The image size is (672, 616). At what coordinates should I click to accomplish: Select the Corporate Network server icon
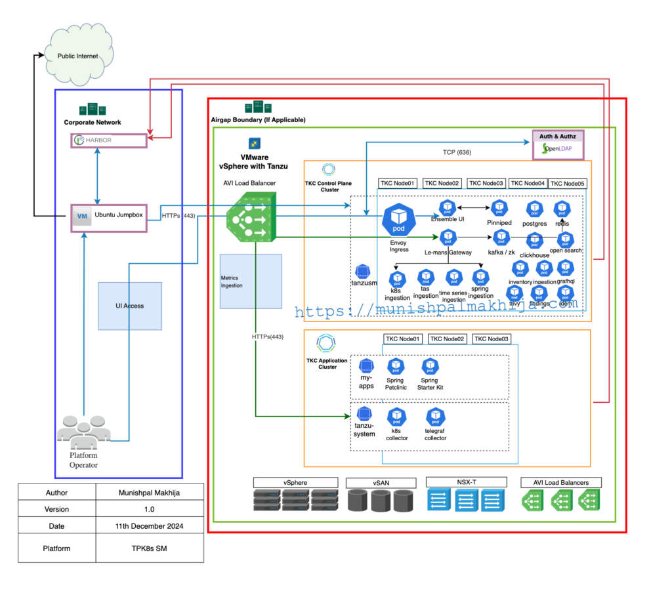pos(93,110)
